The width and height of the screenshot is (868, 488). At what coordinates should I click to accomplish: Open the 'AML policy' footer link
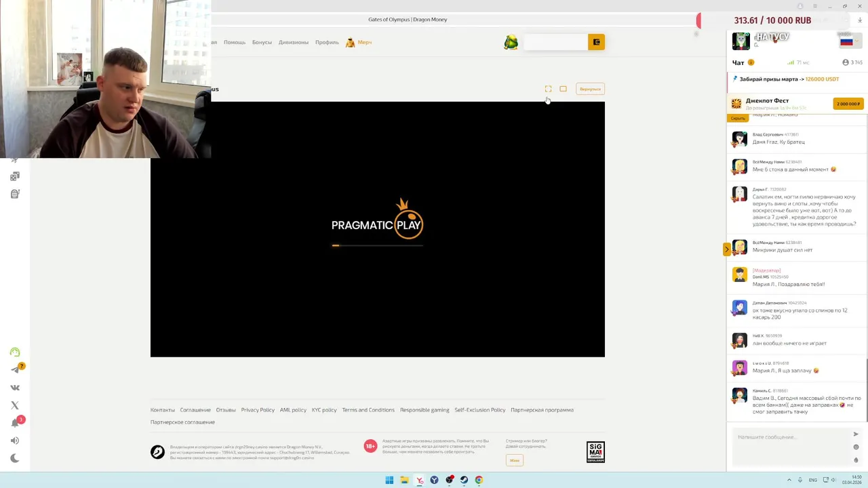tap(293, 410)
